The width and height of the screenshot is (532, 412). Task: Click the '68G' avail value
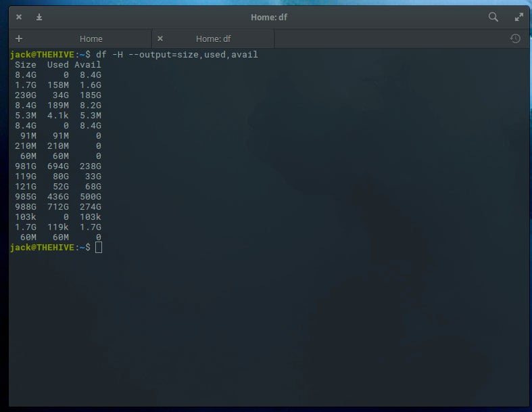(93, 187)
